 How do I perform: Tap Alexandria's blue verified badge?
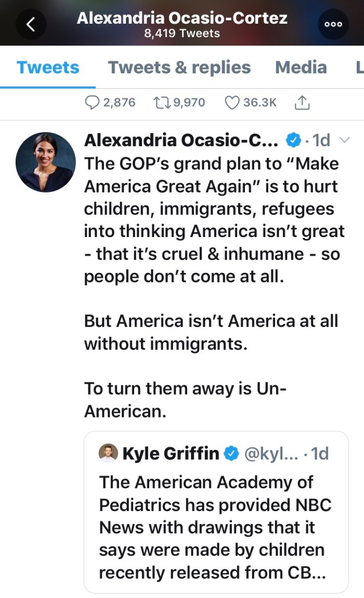pyautogui.click(x=294, y=140)
